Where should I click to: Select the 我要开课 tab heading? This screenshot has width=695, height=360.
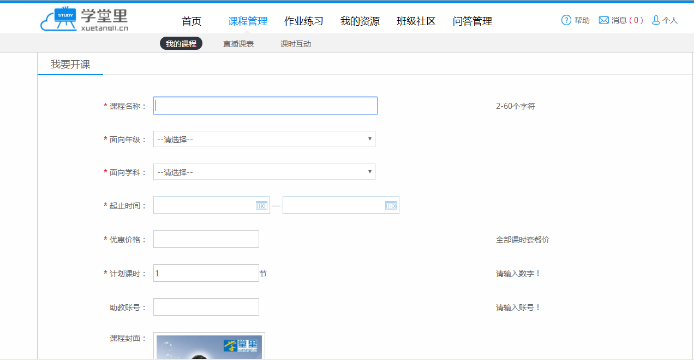point(70,64)
